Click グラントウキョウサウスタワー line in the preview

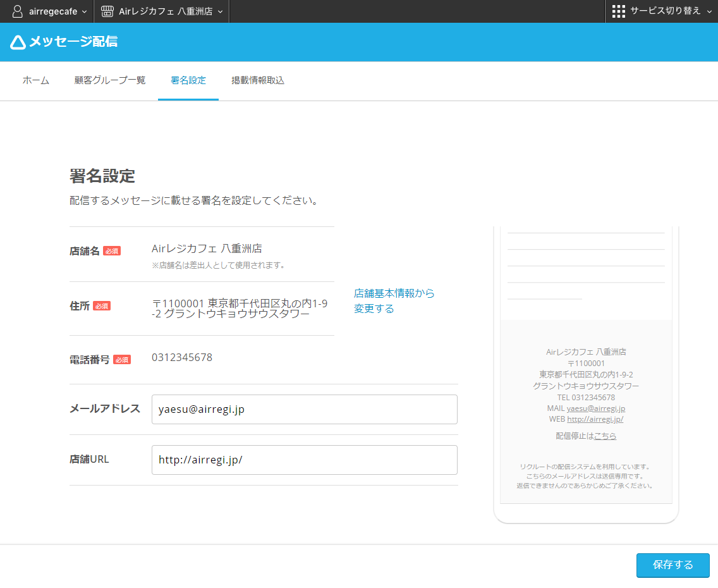pyautogui.click(x=586, y=386)
